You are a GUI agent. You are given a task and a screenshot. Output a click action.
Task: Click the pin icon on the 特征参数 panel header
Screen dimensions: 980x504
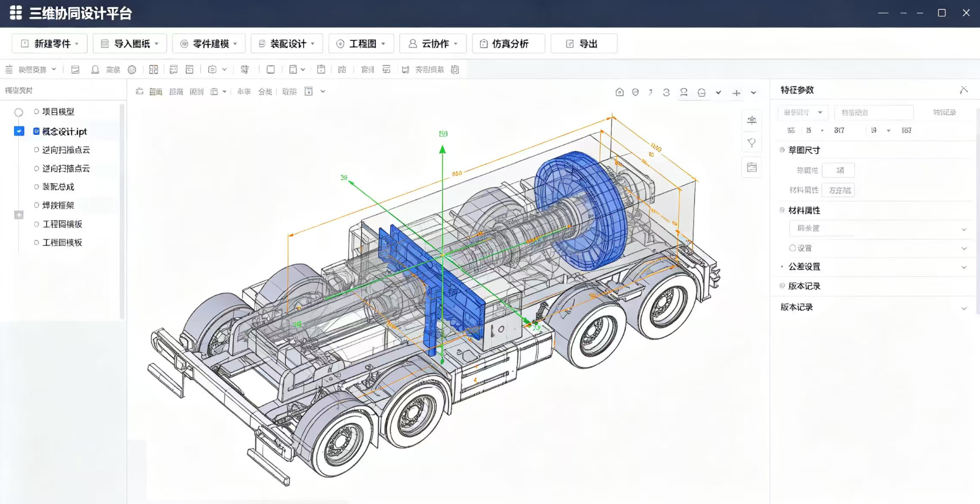point(964,90)
